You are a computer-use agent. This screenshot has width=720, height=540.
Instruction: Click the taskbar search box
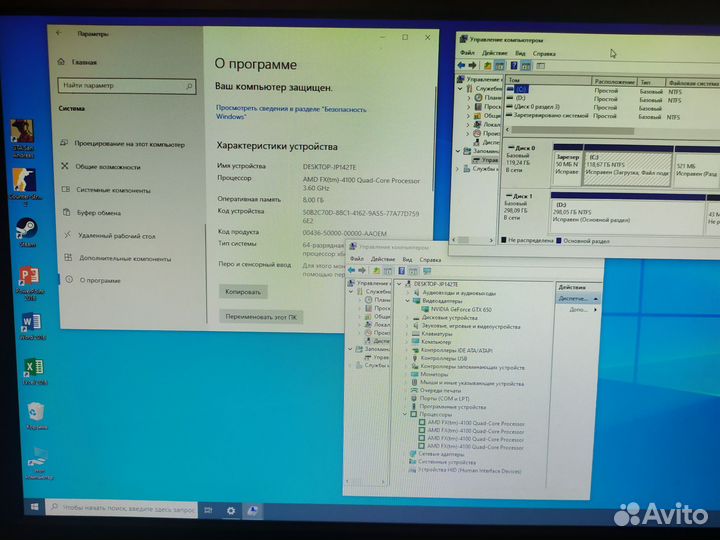pyautogui.click(x=122, y=508)
